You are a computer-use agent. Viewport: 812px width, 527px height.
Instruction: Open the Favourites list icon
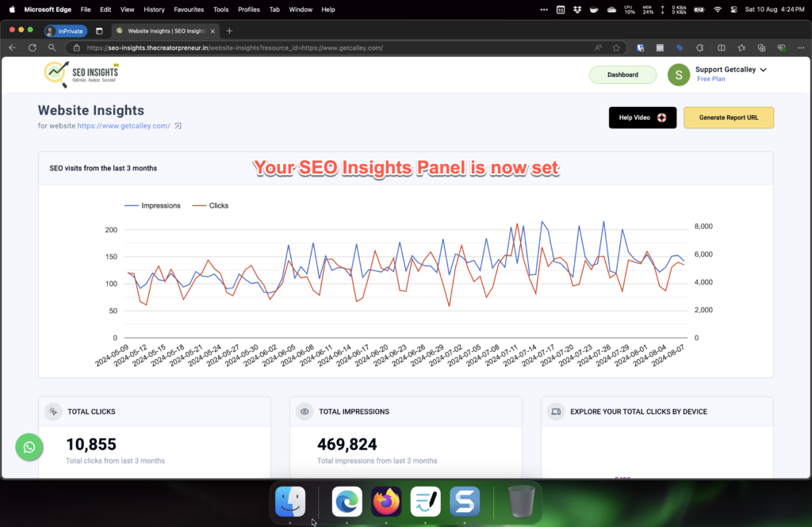click(x=741, y=48)
